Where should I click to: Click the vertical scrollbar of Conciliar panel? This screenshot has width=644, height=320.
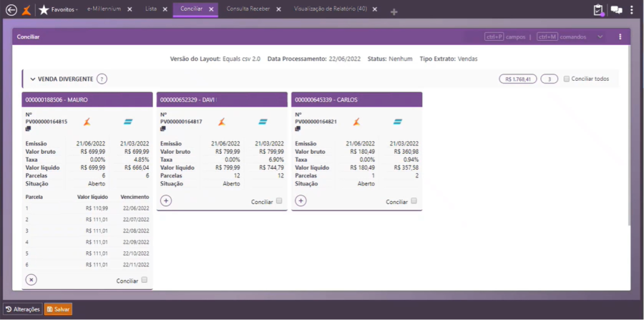tap(629, 135)
